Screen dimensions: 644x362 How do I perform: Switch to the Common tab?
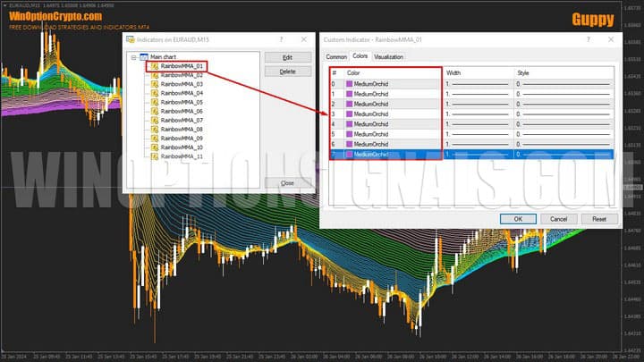click(335, 57)
